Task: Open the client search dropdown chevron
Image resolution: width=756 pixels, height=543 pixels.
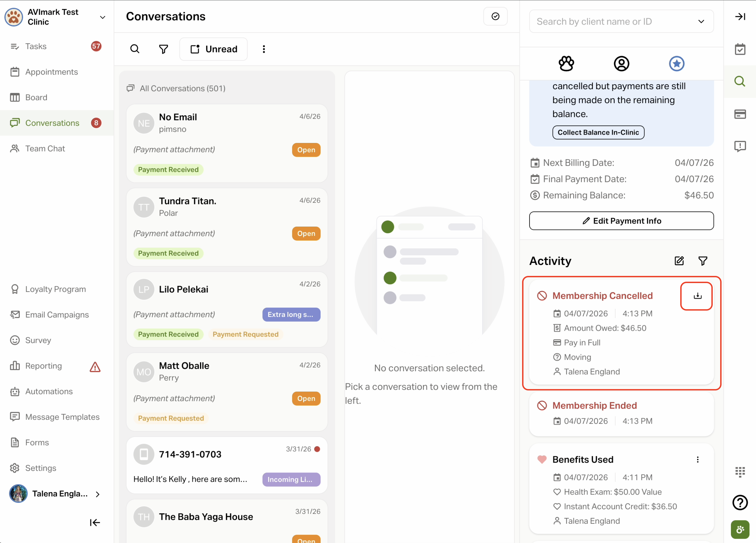Action: 701,22
